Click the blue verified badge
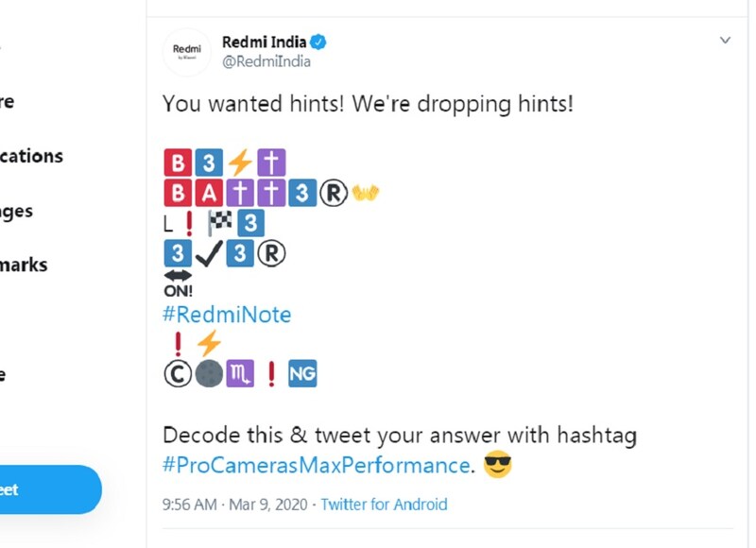Viewport: 756px width, 548px height. pos(319,43)
